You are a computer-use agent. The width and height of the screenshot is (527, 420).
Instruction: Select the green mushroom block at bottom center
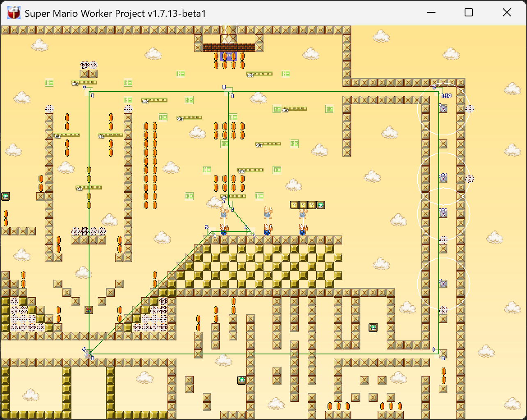[x=242, y=380]
